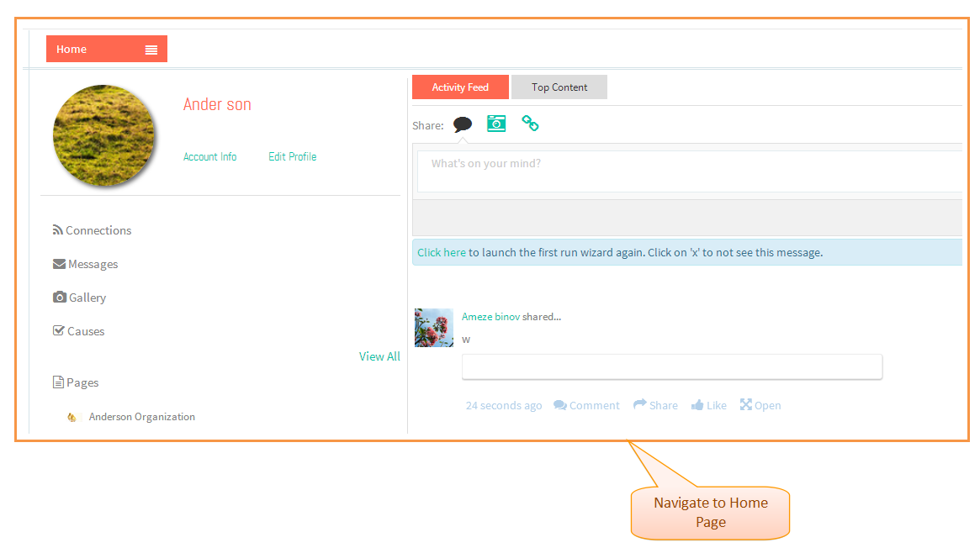Switch to the Activity Feed tab

coord(461,87)
